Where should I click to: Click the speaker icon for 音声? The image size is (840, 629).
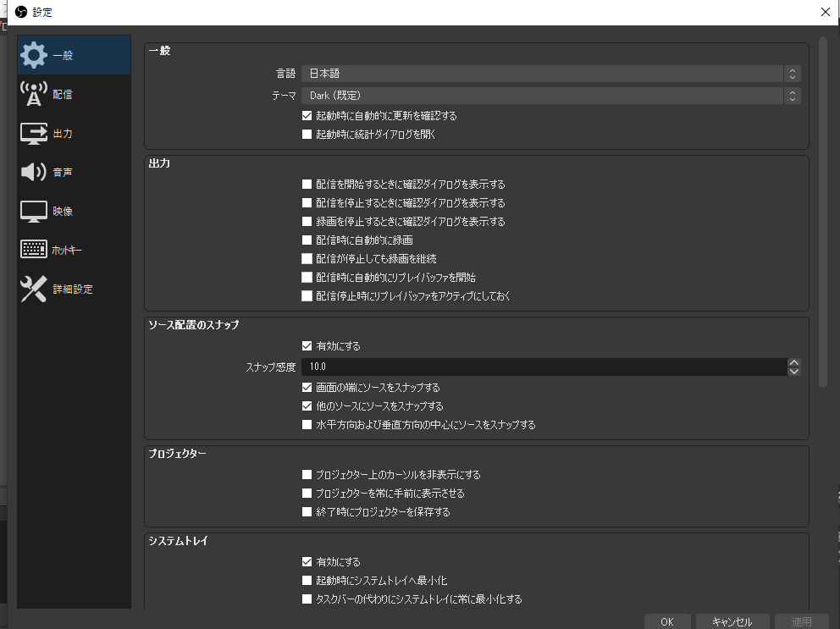pyautogui.click(x=34, y=172)
